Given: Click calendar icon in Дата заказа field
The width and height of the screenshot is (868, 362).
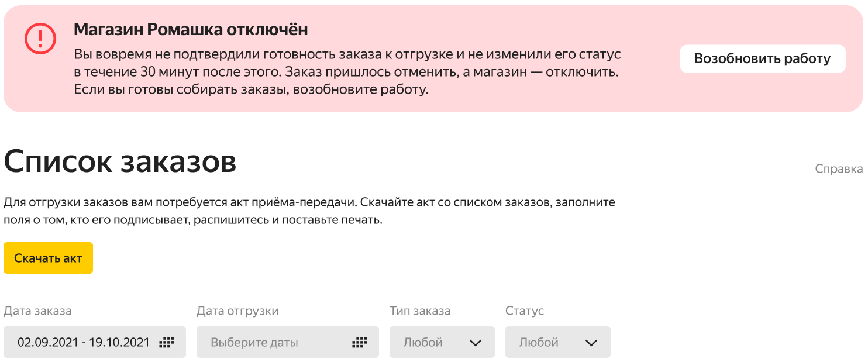Looking at the screenshot, I should [x=167, y=342].
